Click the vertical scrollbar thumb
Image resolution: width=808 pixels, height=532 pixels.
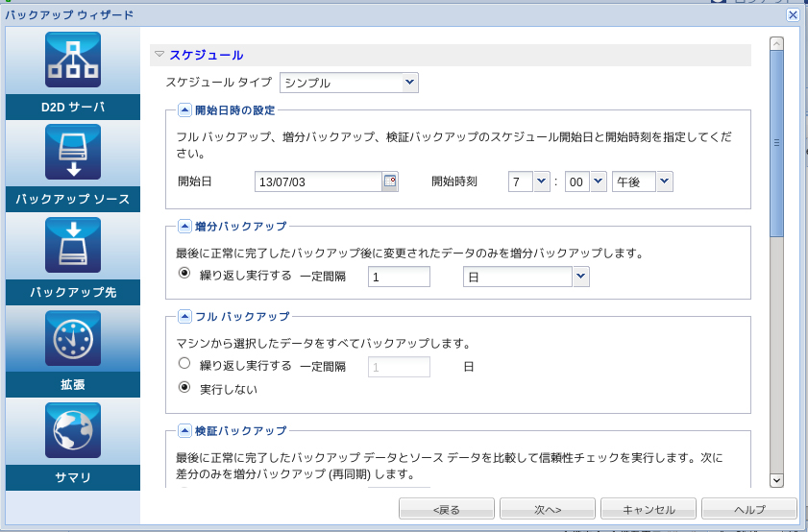(x=777, y=144)
